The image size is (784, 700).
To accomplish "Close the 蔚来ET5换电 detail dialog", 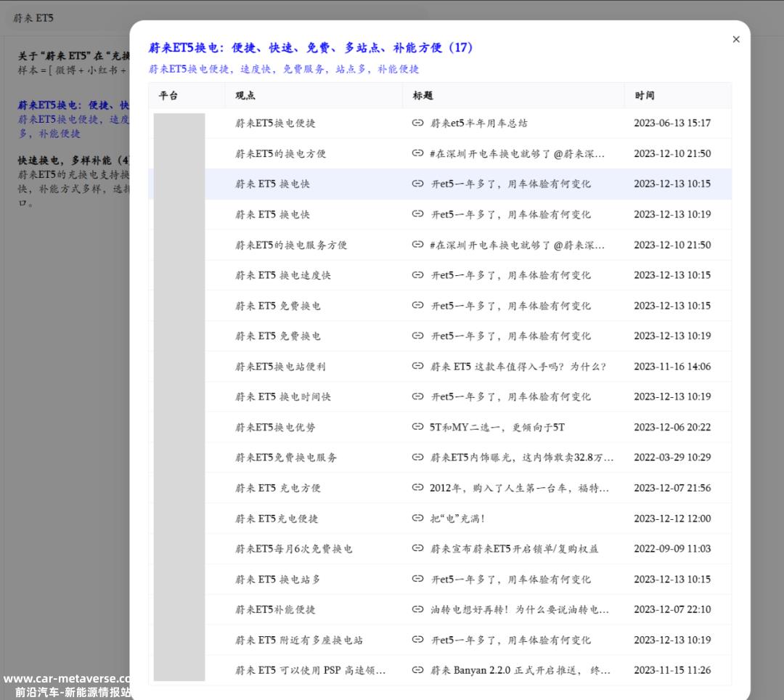I will [x=736, y=39].
